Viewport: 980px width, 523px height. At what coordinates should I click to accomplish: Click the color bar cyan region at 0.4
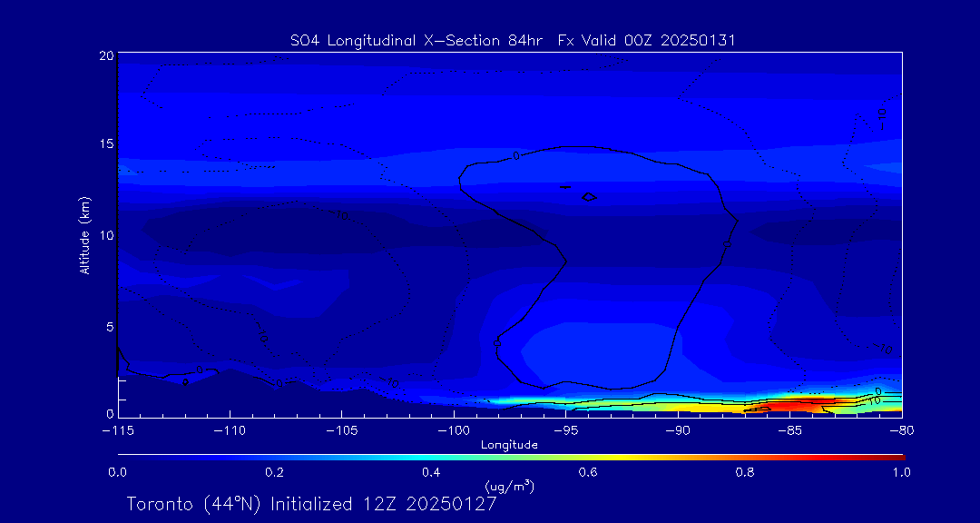(x=433, y=458)
